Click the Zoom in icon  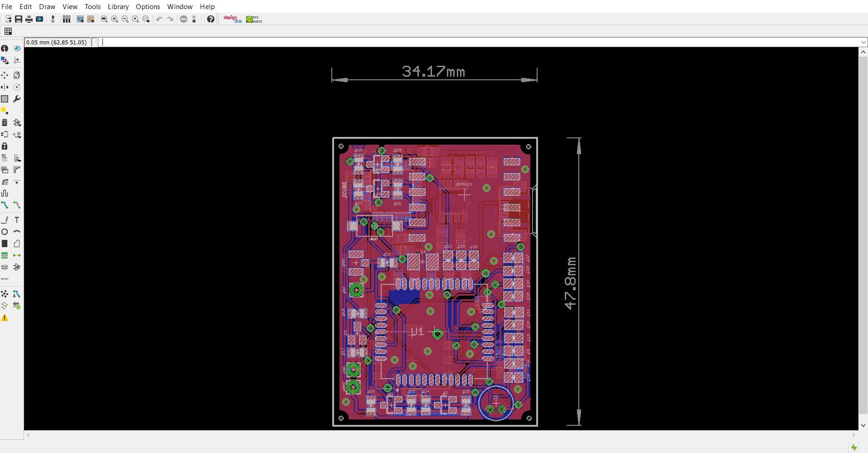point(114,19)
